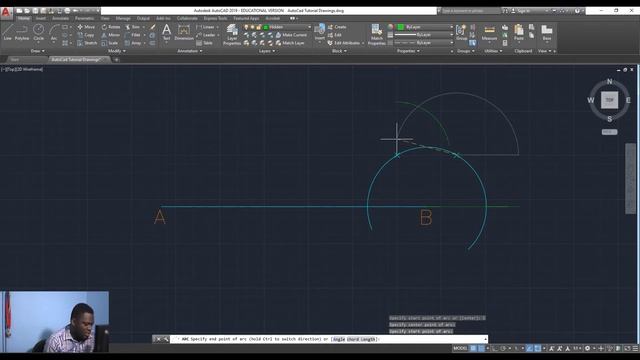The image size is (640, 360).
Task: Toggle object snap tracking in status bar
Action: [x=529, y=348]
